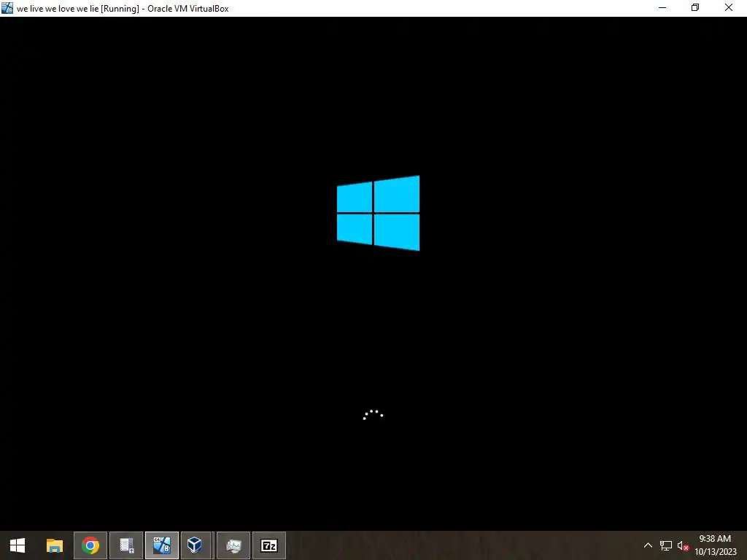
Task: Open File Explorer from the taskbar
Action: (x=54, y=545)
